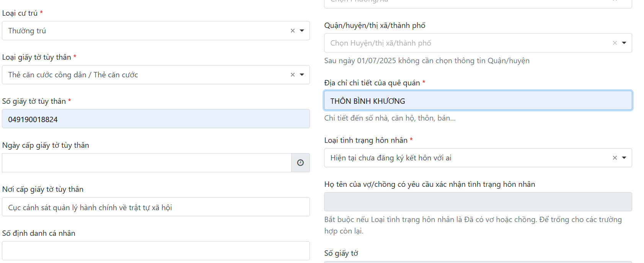The width and height of the screenshot is (644, 263).
Task: Clear the Thẻ căn cước công dân selection
Action: (292, 75)
